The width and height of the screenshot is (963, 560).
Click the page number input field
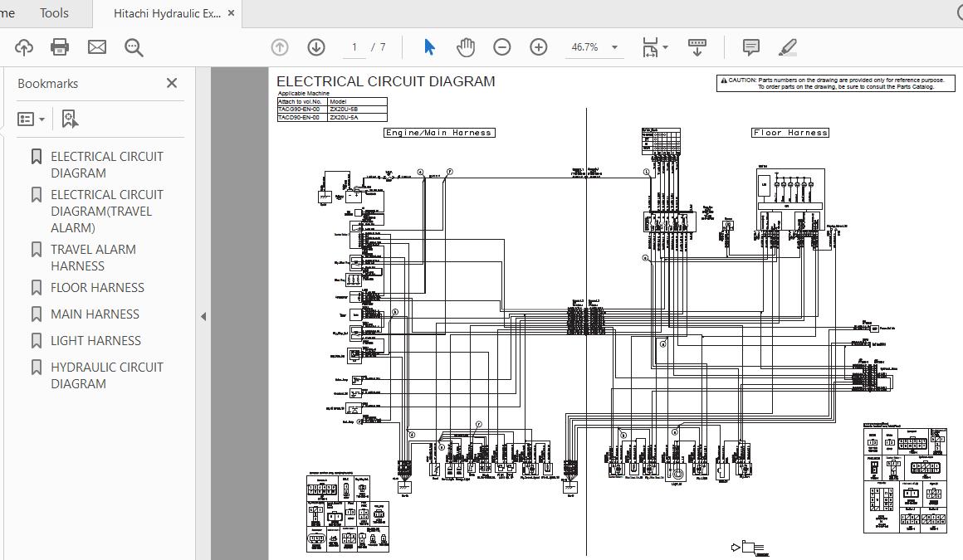(354, 47)
